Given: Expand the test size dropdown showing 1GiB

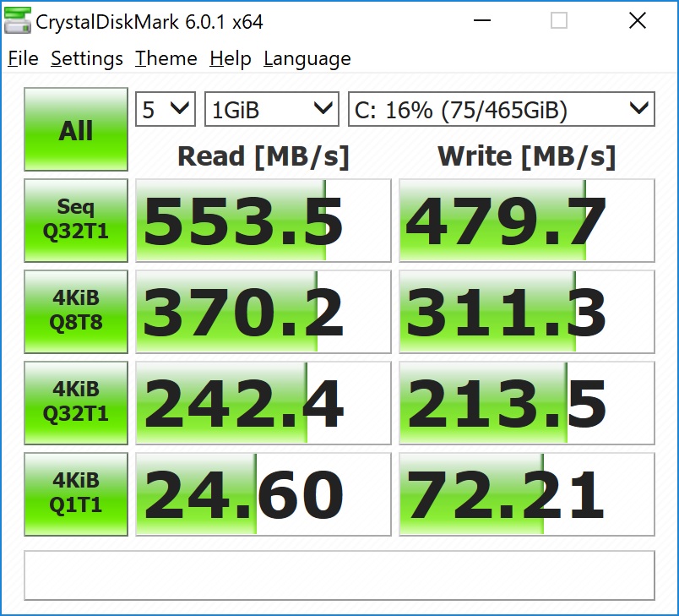Looking at the screenshot, I should 271,109.
